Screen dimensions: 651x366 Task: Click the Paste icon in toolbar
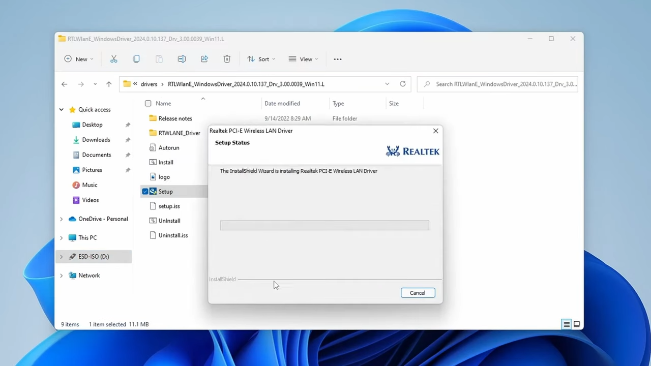pos(159,59)
